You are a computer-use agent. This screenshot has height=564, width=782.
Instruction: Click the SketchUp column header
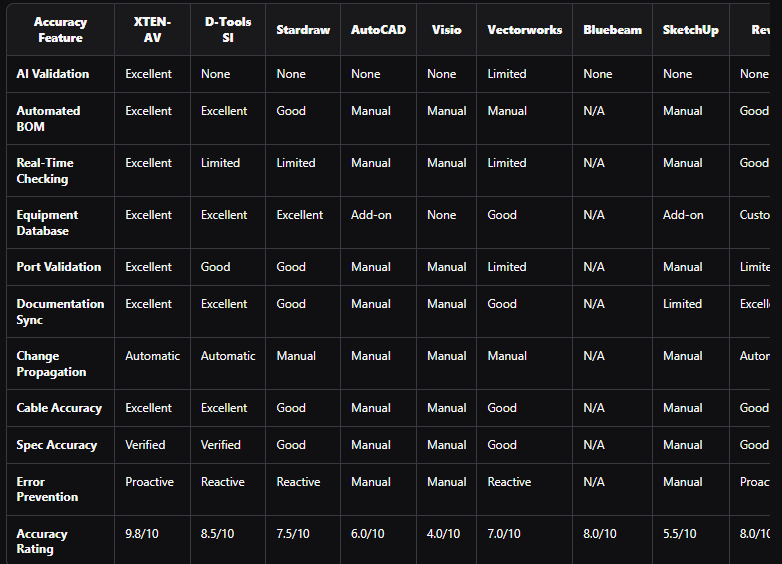coord(690,29)
